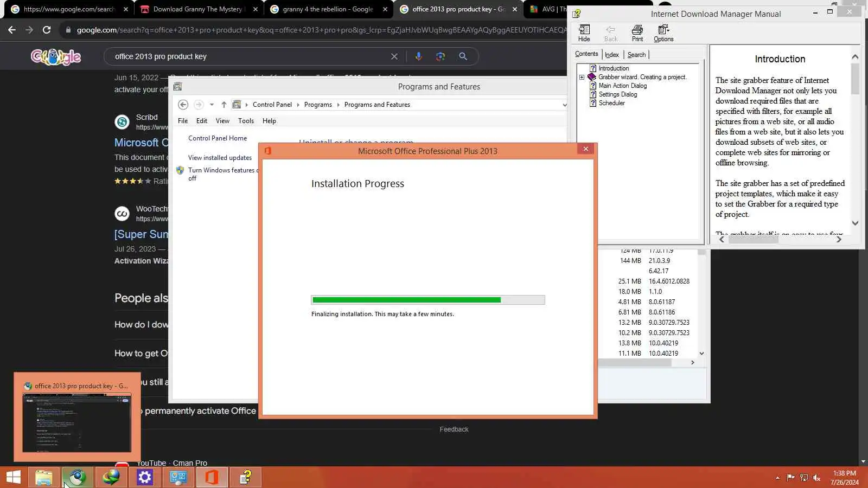The width and height of the screenshot is (868, 488).
Task: Open the Settings Dialog help topic
Action: (617, 94)
